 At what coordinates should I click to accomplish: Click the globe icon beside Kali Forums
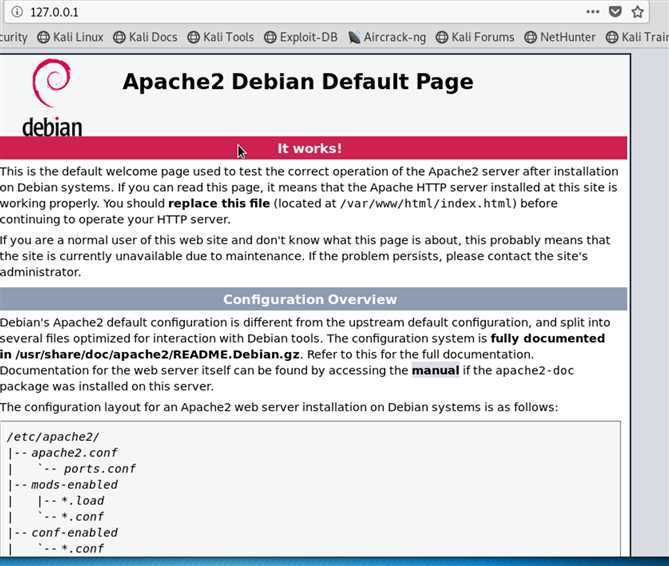(x=442, y=38)
